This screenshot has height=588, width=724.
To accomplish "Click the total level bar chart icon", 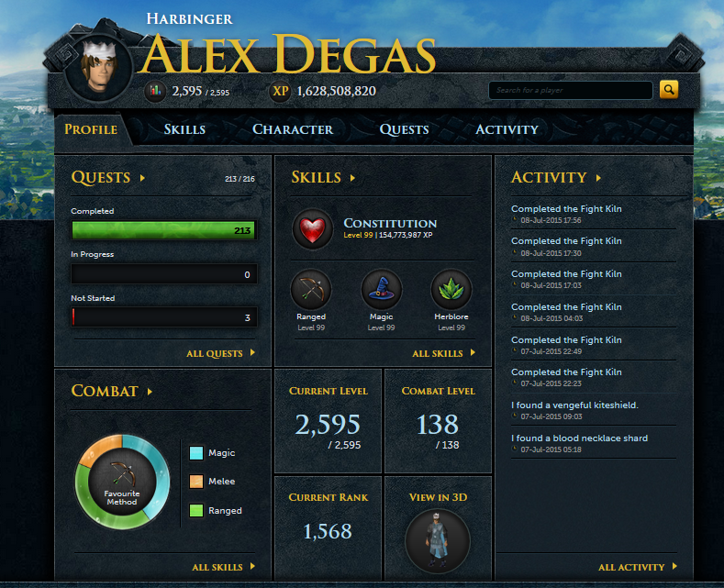I will [155, 91].
